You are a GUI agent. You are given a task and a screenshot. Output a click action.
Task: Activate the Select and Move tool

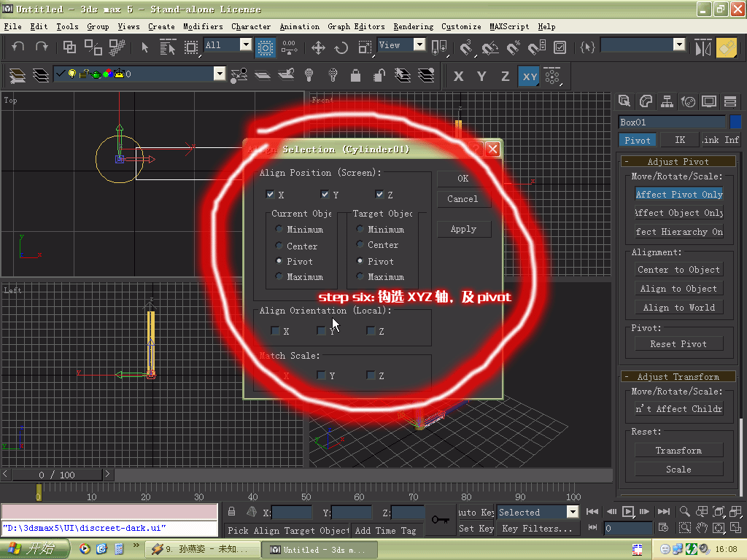[x=318, y=47]
